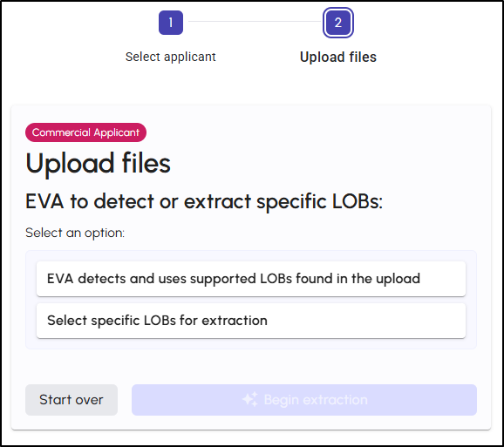Click the large Upload files heading
Viewport: 504px width, 447px height.
[98, 164]
